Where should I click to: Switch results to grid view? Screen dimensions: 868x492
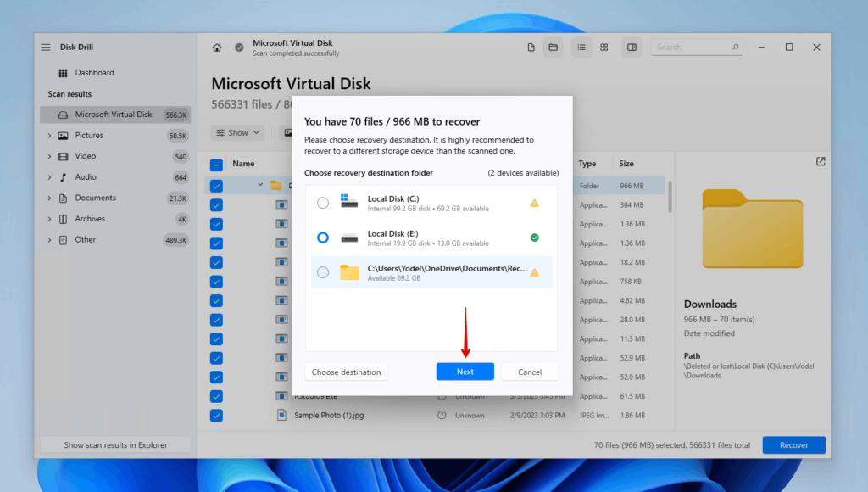(x=604, y=47)
